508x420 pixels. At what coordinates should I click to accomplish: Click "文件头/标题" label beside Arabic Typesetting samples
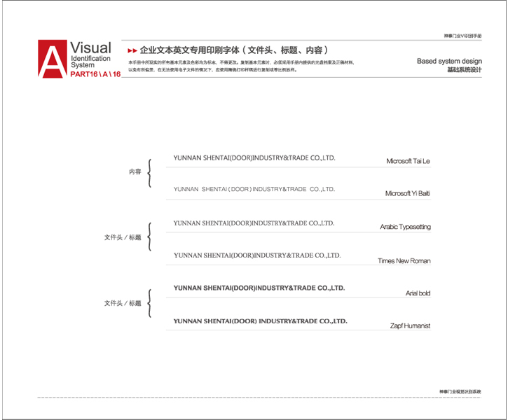click(123, 237)
